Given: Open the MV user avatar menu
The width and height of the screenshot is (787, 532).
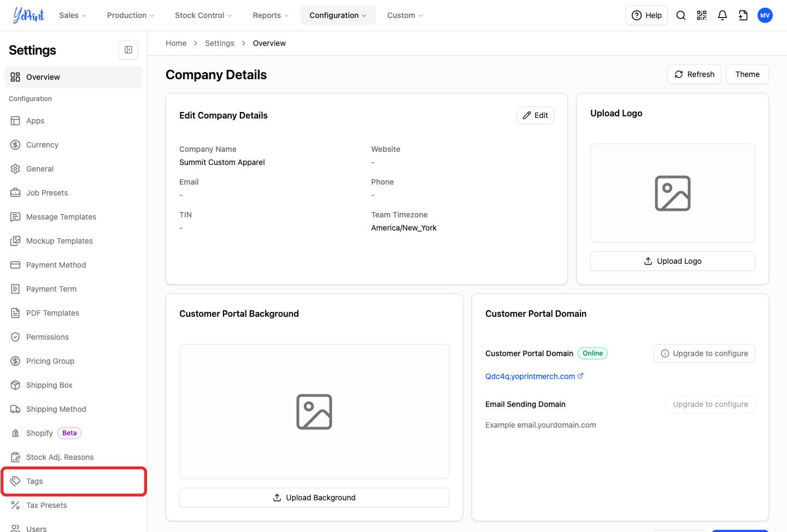Looking at the screenshot, I should coord(765,15).
